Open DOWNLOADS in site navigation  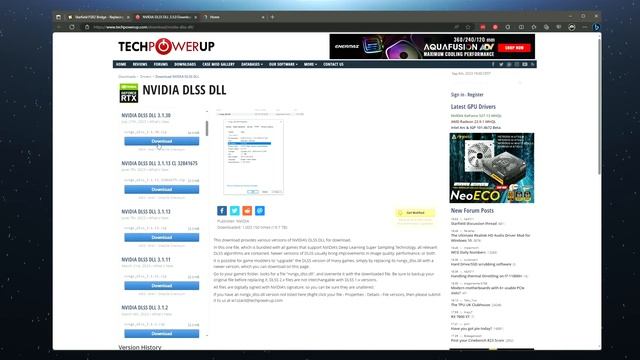tap(185, 64)
